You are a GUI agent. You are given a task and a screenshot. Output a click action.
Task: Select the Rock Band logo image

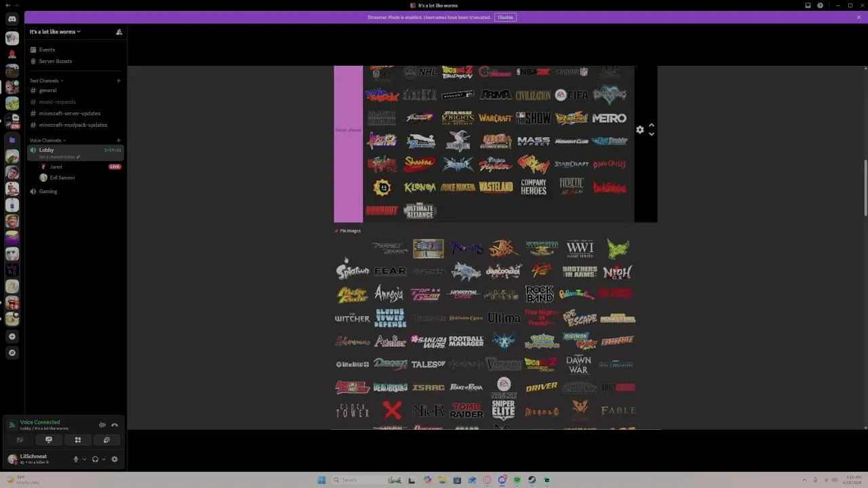540,294
